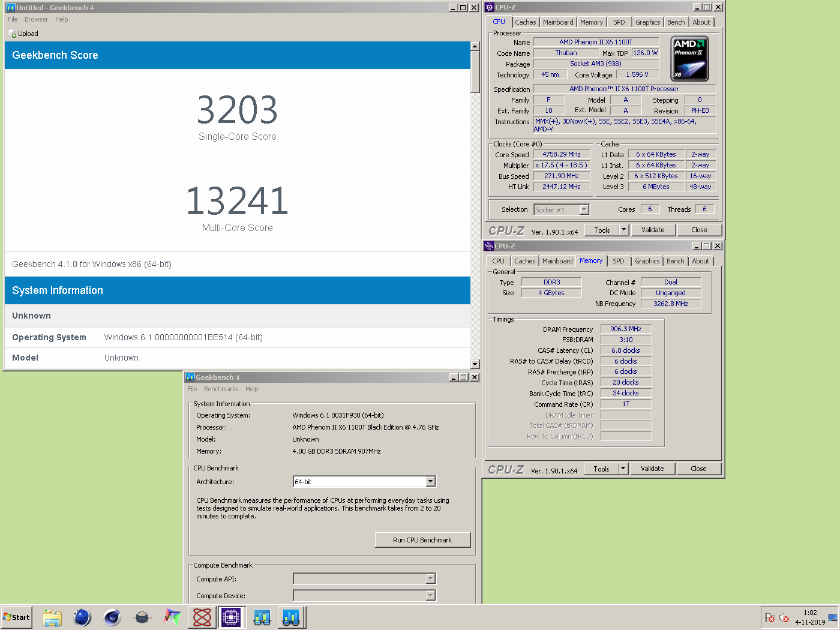Switch to second Geekbench glasses taskbar button

click(x=292, y=617)
